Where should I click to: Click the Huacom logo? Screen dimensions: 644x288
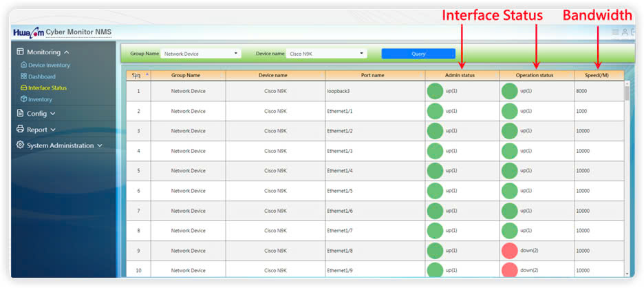pos(28,32)
